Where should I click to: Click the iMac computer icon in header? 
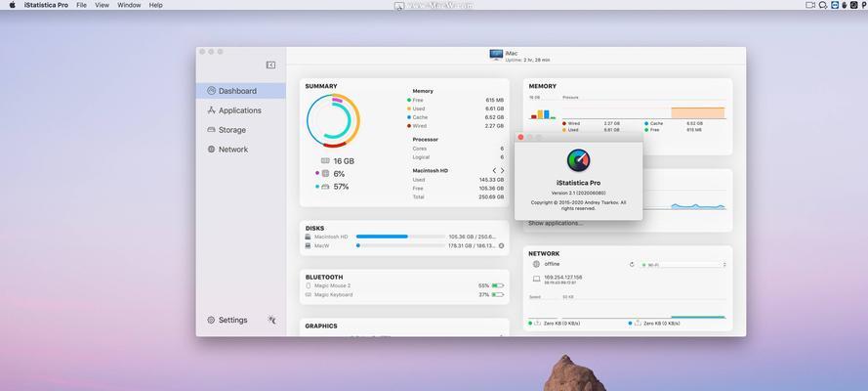point(496,55)
